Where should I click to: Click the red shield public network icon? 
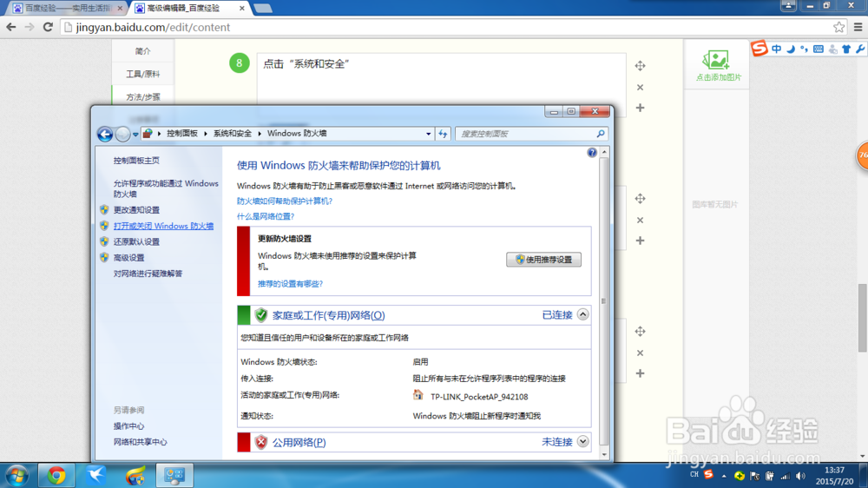click(x=261, y=442)
